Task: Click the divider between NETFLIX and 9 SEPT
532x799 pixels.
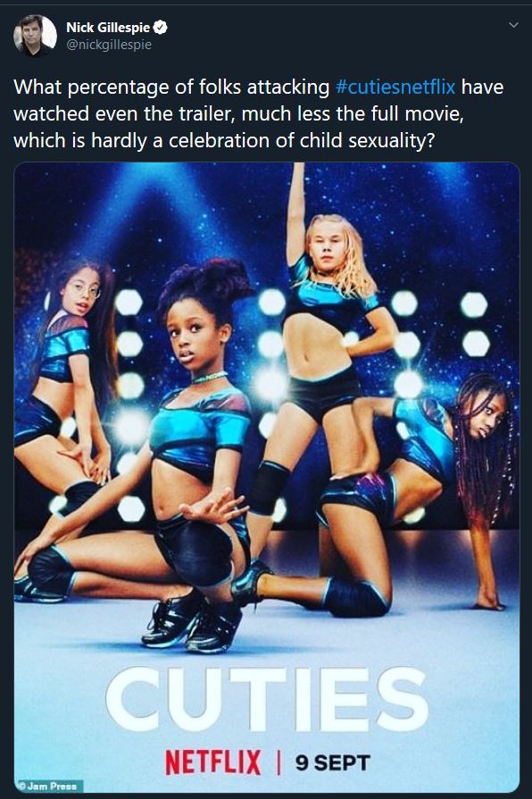Action: (x=278, y=762)
